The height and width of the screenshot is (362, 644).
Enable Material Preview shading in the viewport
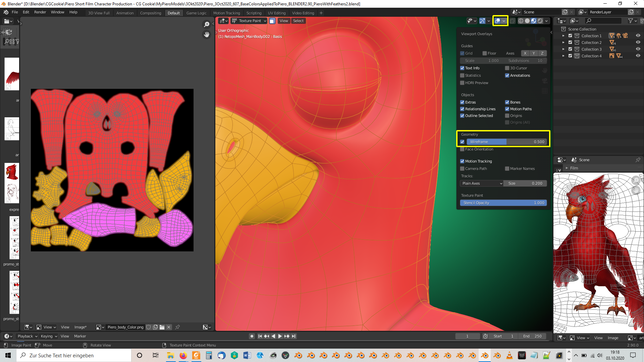pos(533,21)
